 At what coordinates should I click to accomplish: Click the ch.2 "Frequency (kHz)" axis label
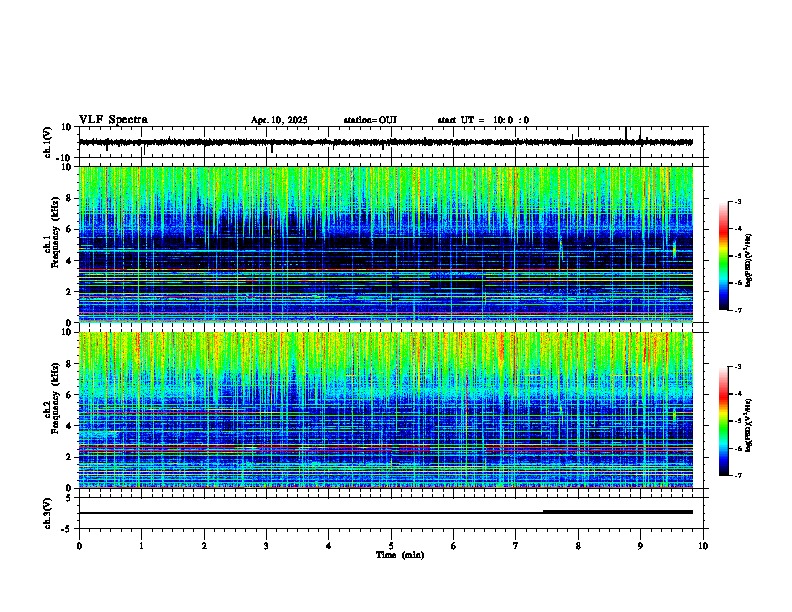tap(55, 398)
